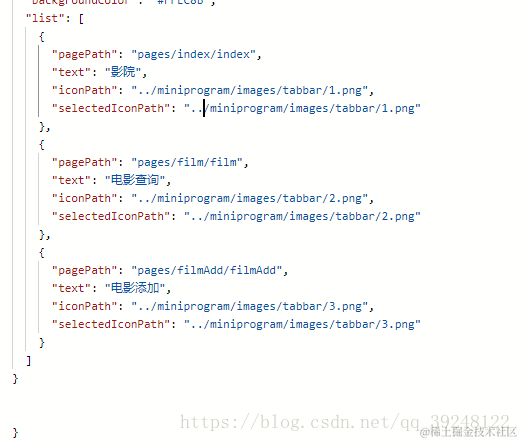Click the pages/film/film path string
The height and width of the screenshot is (442, 521).
(x=187, y=162)
